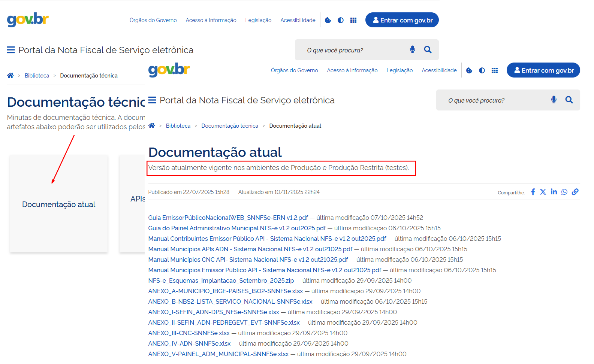Open Órgãos do Governo on Documentação técnica page
This screenshot has height=364, width=594.
pos(153,20)
